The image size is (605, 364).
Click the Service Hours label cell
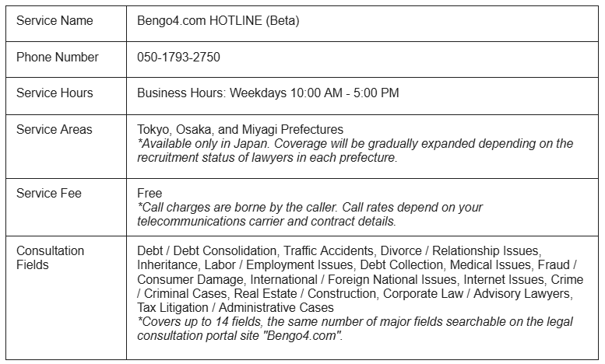click(55, 93)
